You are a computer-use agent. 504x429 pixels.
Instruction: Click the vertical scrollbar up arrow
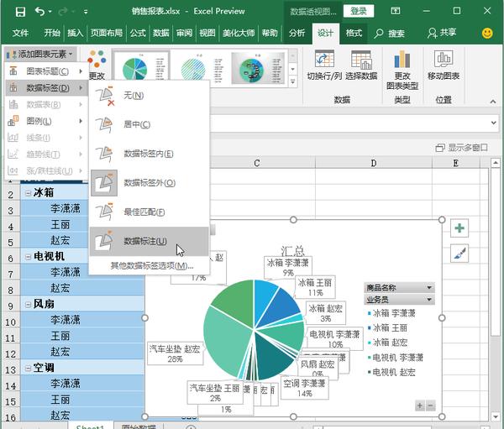pos(496,163)
